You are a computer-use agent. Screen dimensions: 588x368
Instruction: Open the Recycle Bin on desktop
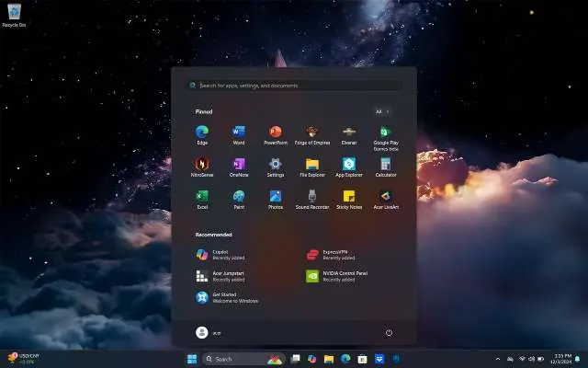[15, 15]
